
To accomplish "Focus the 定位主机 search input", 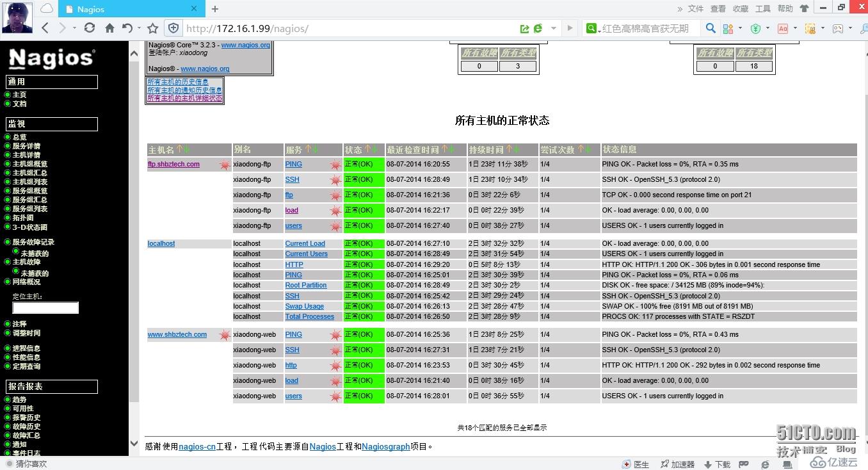I will [x=45, y=308].
